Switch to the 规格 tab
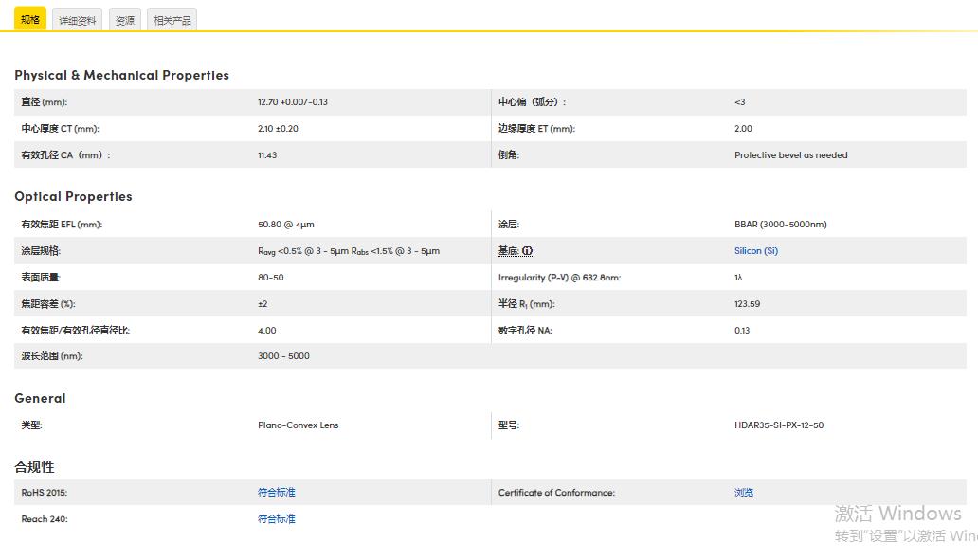 (30, 19)
